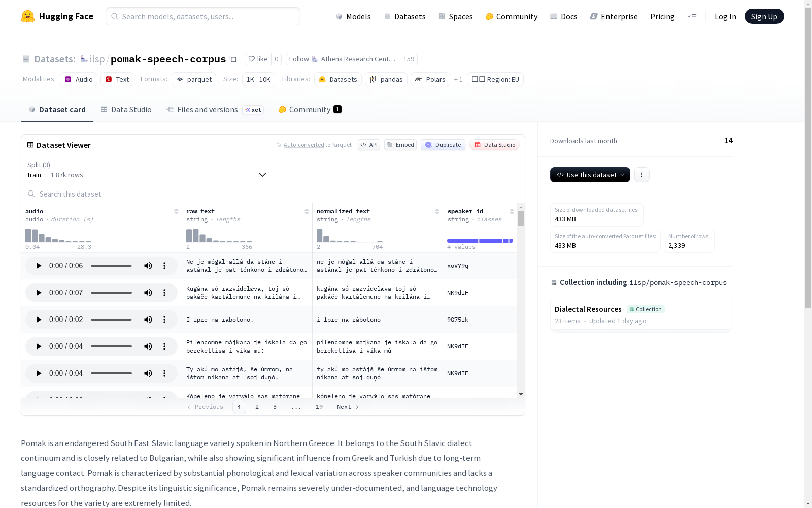This screenshot has width=812, height=508.
Task: Switch to the Dataset card tab
Action: pyautogui.click(x=57, y=110)
